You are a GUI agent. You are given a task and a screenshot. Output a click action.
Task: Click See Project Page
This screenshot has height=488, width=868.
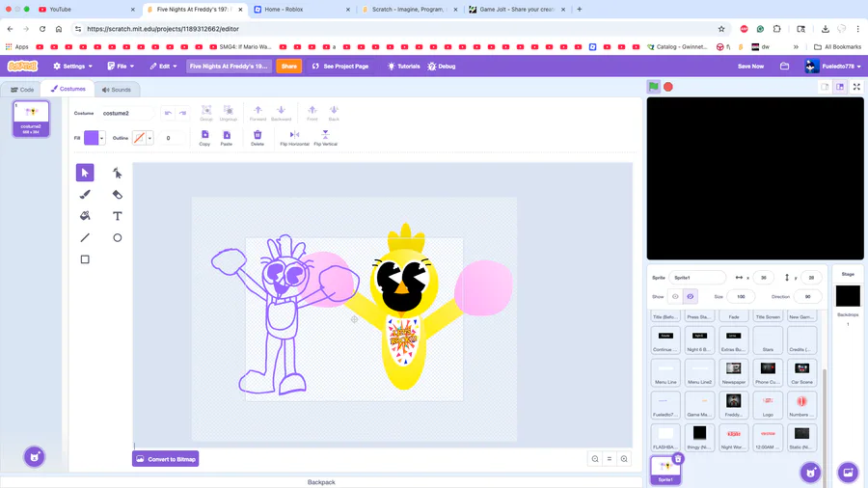tap(340, 67)
